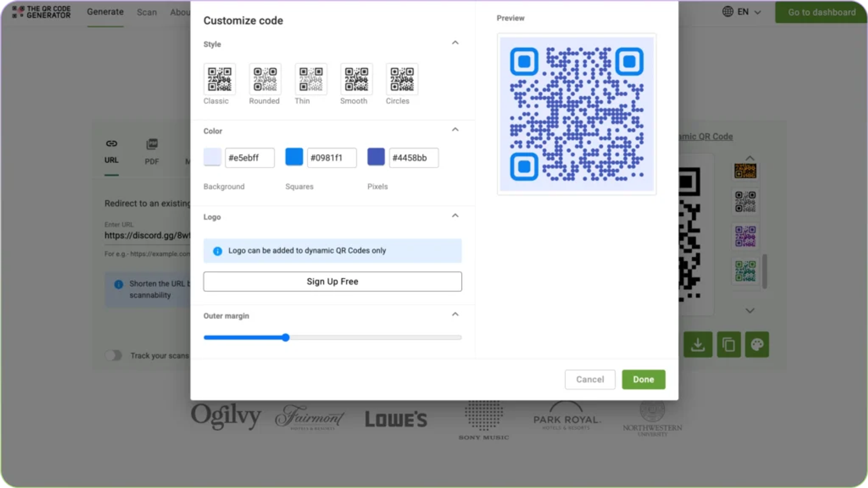Click the Cancel button
868x488 pixels.
(x=590, y=380)
